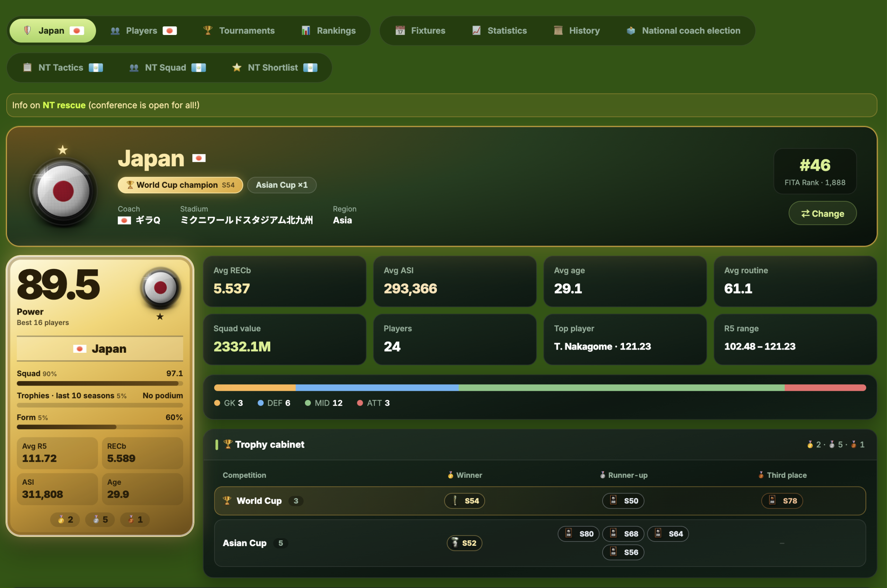The image size is (887, 588).
Task: Click the shield icon on Japan tab
Action: (27, 30)
